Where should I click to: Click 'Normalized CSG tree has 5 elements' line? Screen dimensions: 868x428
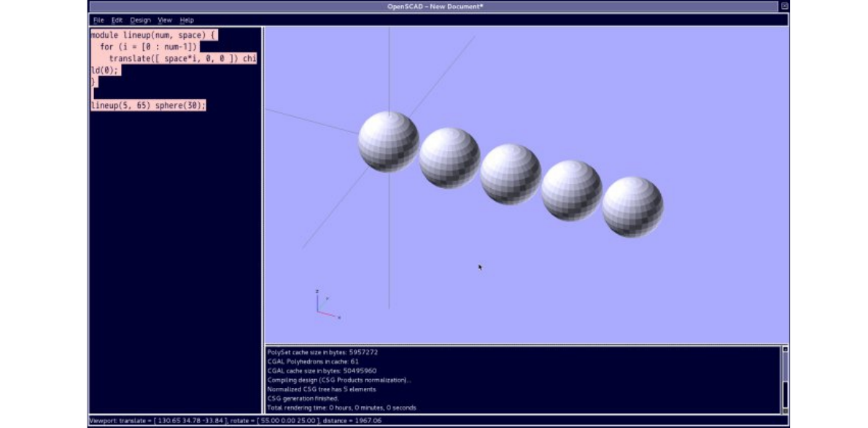pyautogui.click(x=322, y=389)
